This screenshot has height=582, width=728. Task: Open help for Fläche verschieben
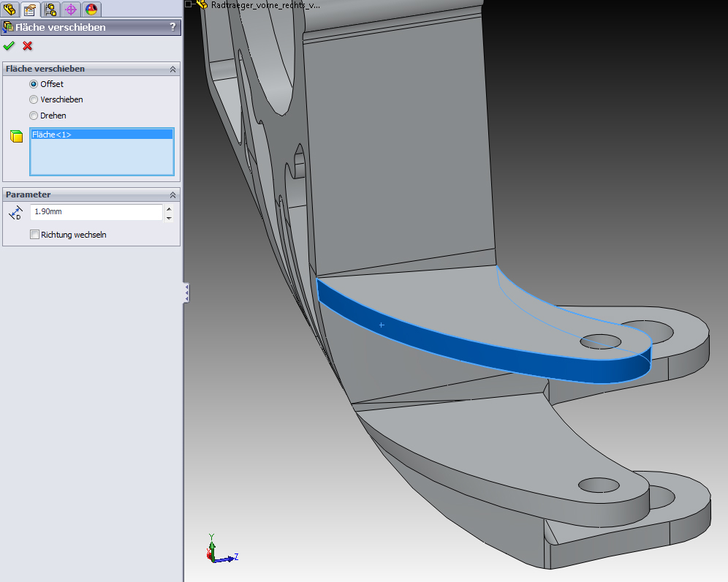point(172,27)
